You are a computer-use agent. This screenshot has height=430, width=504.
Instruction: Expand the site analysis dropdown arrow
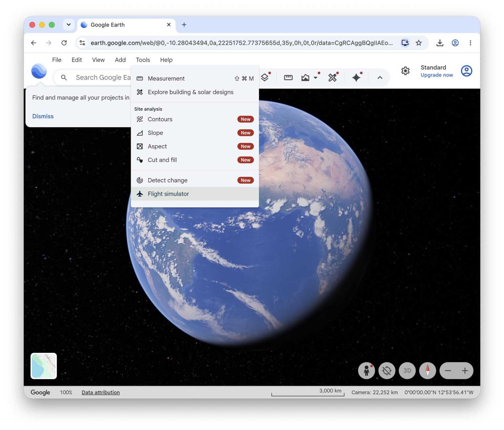(316, 78)
